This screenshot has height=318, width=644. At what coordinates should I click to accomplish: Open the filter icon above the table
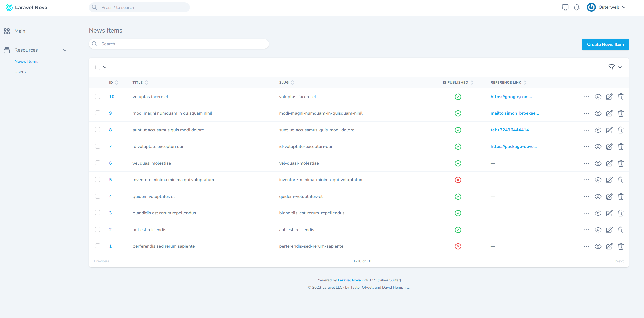(611, 67)
